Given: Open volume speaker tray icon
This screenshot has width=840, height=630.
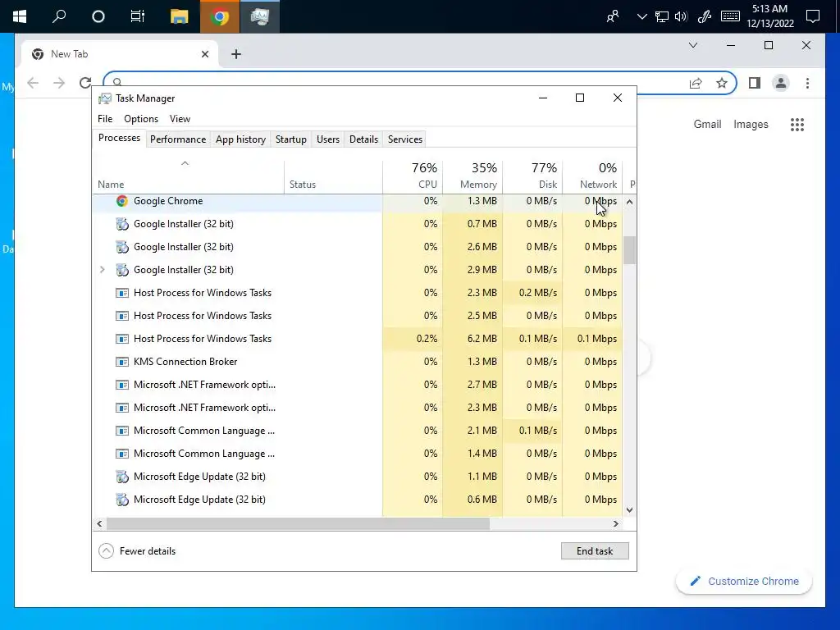Looking at the screenshot, I should click(x=681, y=16).
